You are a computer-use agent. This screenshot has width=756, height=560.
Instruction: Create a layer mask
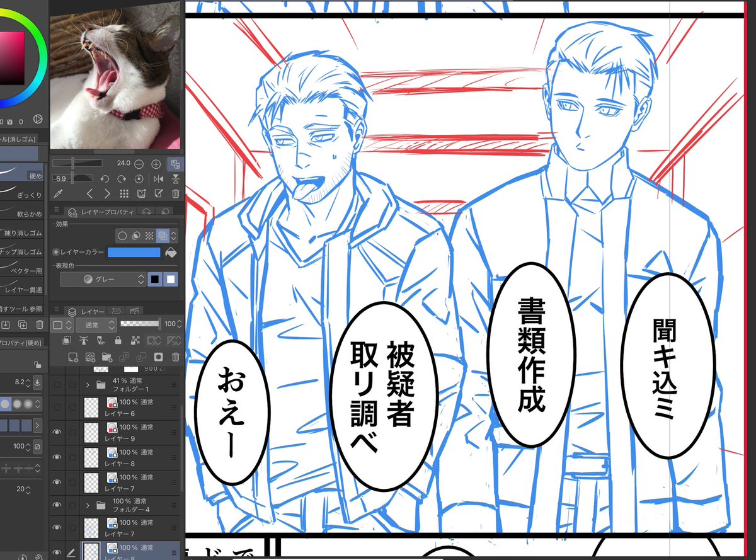coord(158,357)
